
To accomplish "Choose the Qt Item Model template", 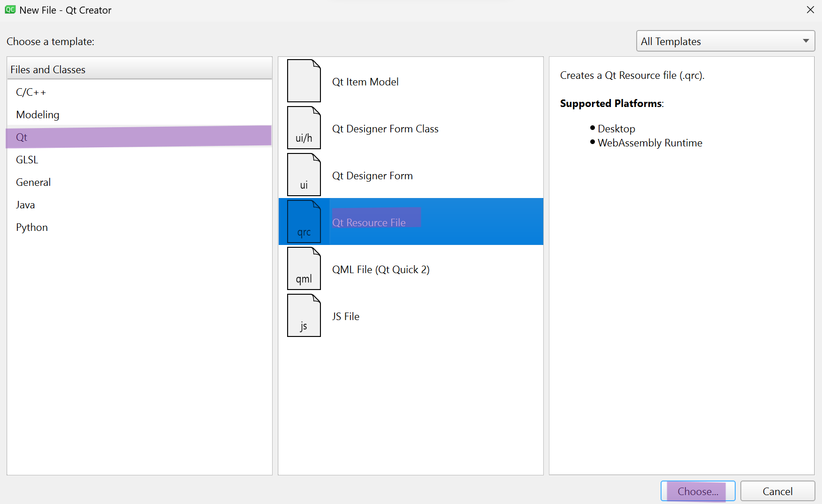I will 411,81.
